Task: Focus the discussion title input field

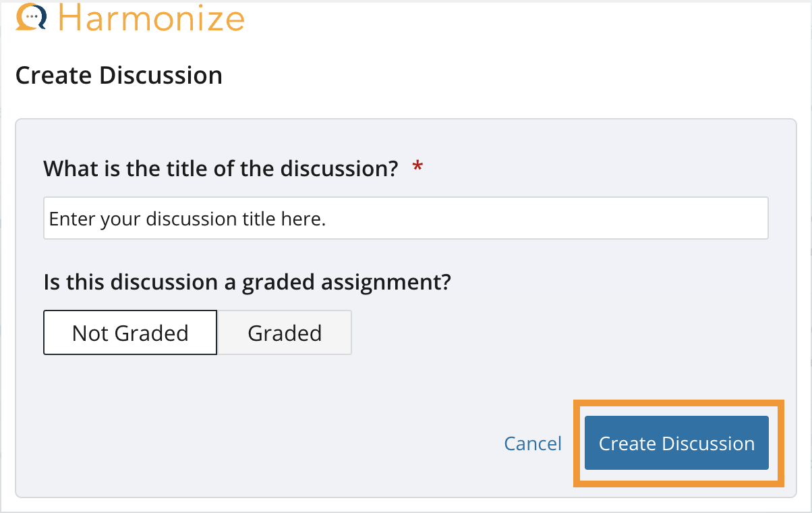Action: (x=405, y=218)
